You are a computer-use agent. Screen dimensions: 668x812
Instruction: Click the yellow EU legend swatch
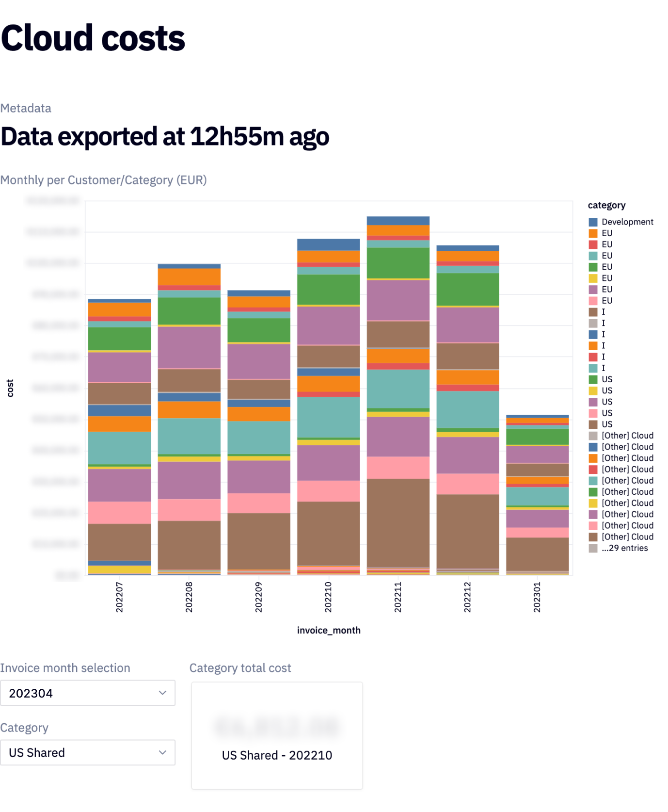coord(593,278)
